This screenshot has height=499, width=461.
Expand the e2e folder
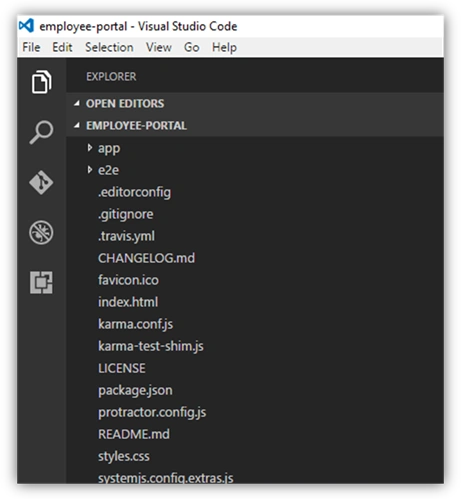coord(90,170)
